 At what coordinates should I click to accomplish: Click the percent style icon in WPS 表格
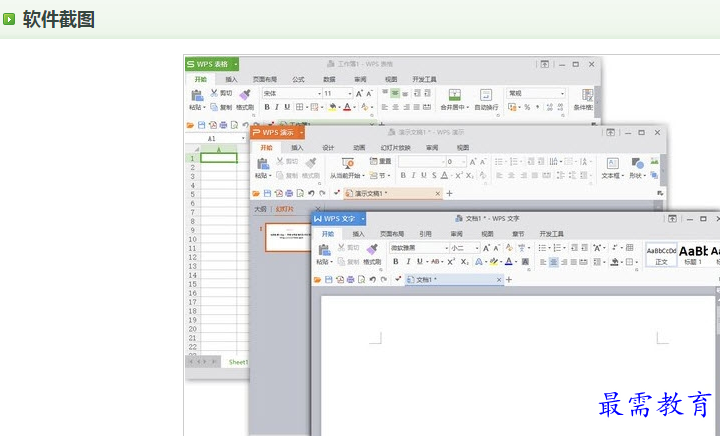(x=527, y=107)
